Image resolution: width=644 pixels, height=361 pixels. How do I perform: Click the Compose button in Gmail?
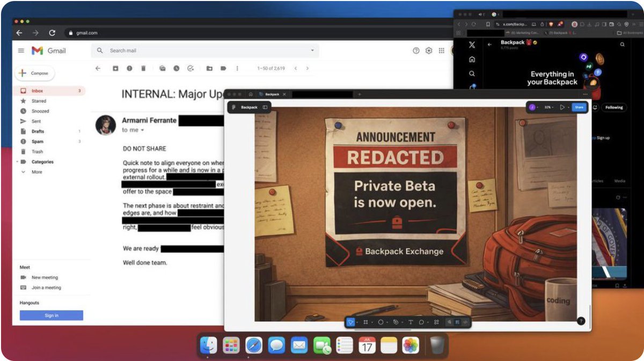pos(35,73)
